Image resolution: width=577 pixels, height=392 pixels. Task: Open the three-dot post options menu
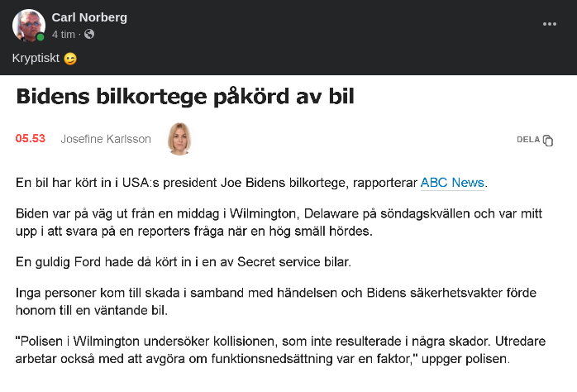click(550, 24)
